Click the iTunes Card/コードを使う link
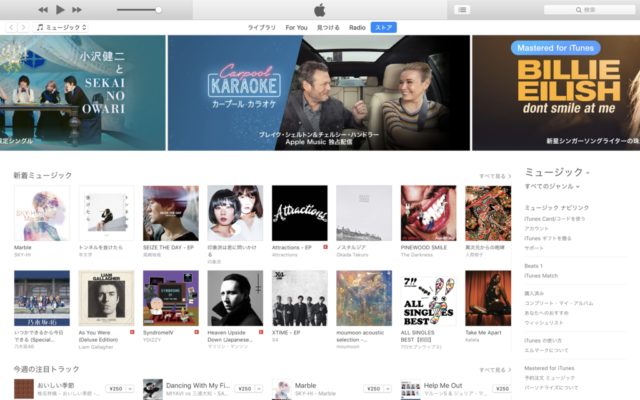This screenshot has width=640, height=400. coord(555,219)
